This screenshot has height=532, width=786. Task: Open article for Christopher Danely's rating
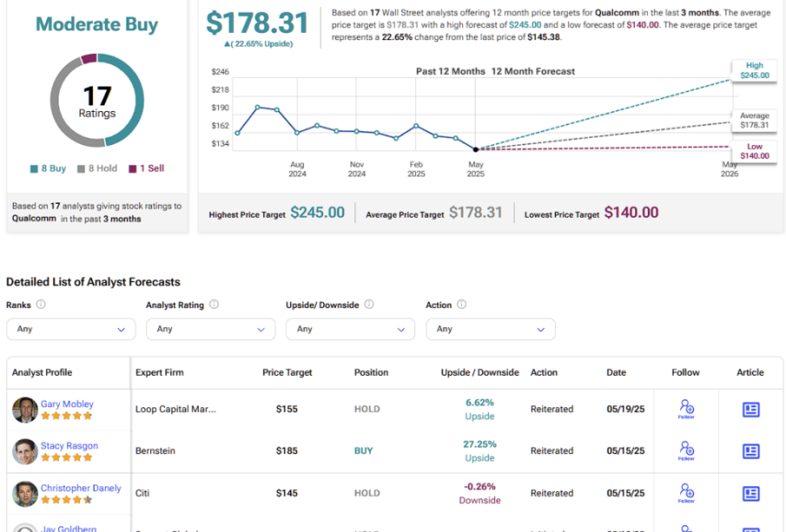[750, 494]
